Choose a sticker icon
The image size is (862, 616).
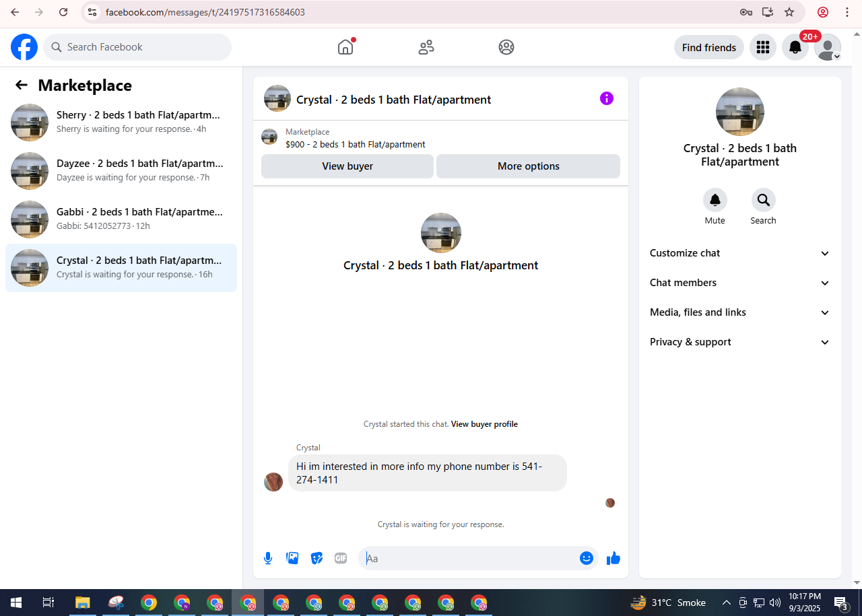click(x=317, y=558)
